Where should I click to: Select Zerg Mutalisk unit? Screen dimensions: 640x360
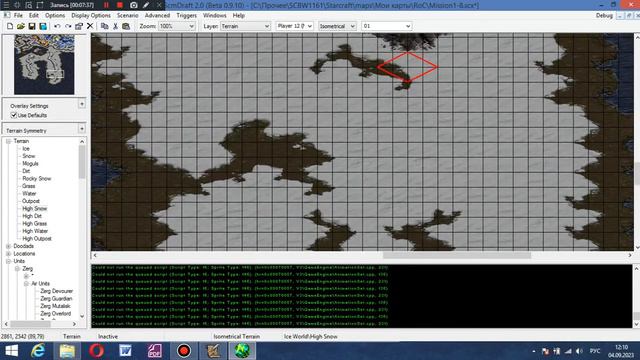[x=56, y=306]
